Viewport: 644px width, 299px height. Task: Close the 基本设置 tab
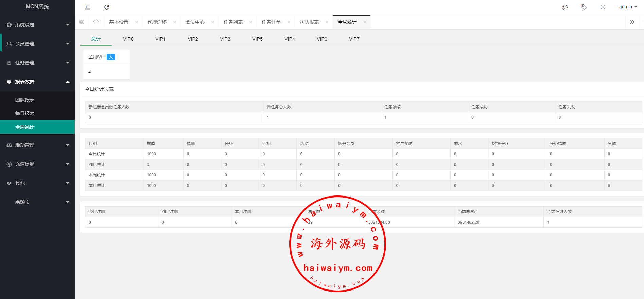tap(137, 22)
